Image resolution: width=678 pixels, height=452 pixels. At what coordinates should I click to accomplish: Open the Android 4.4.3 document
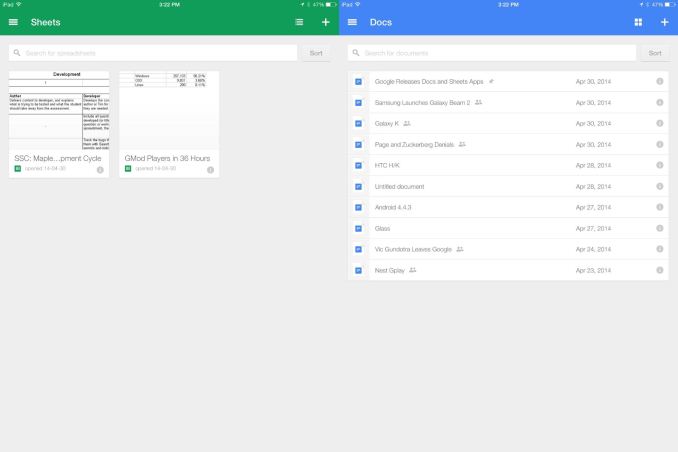click(x=508, y=207)
